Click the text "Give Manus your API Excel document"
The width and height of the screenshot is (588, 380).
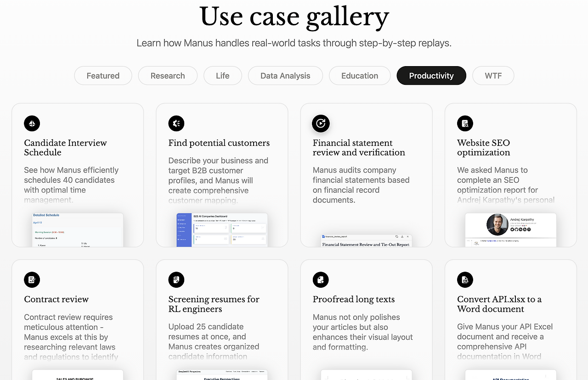coord(505,332)
